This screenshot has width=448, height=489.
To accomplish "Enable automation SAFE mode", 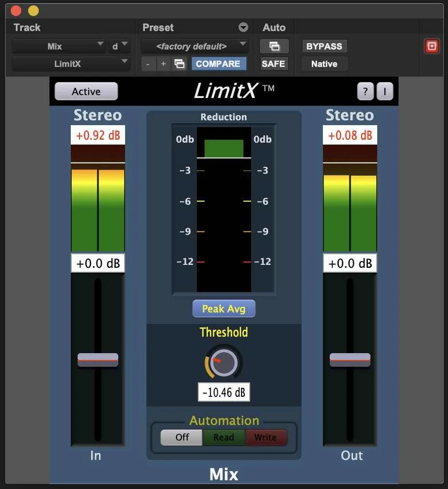I will tap(273, 64).
